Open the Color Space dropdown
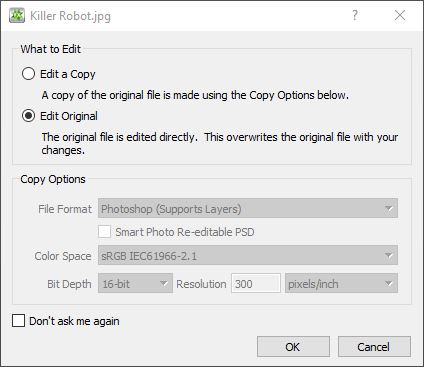 [x=248, y=255]
